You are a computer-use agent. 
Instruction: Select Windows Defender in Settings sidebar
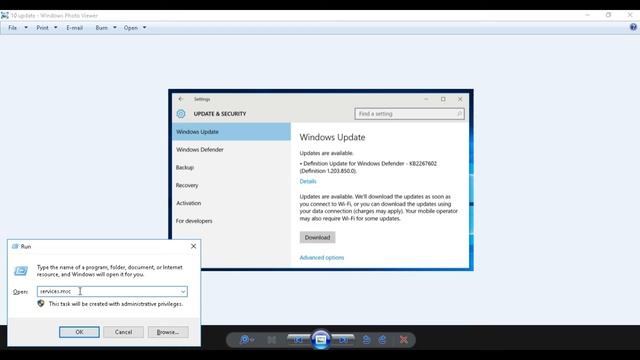231,149
